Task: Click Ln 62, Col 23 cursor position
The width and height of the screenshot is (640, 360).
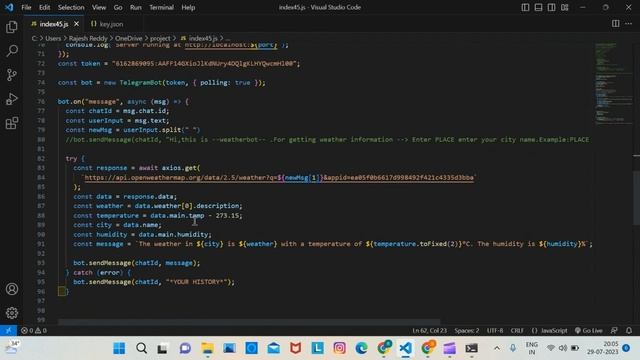Action: (x=429, y=330)
